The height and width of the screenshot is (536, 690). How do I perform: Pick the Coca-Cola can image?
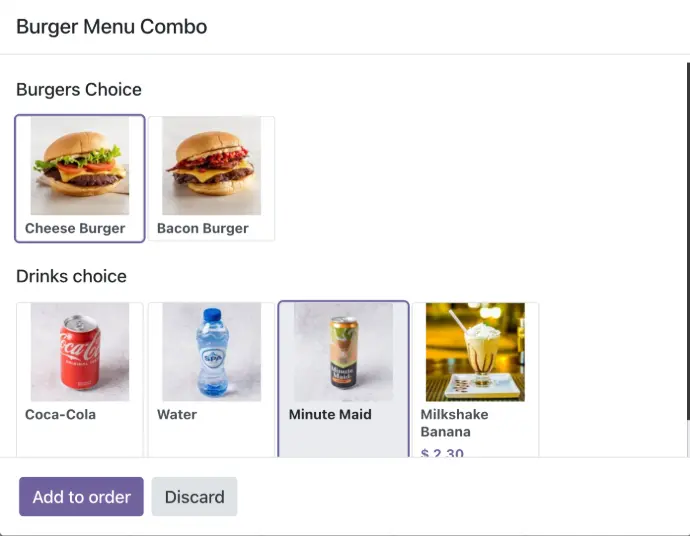(80, 352)
